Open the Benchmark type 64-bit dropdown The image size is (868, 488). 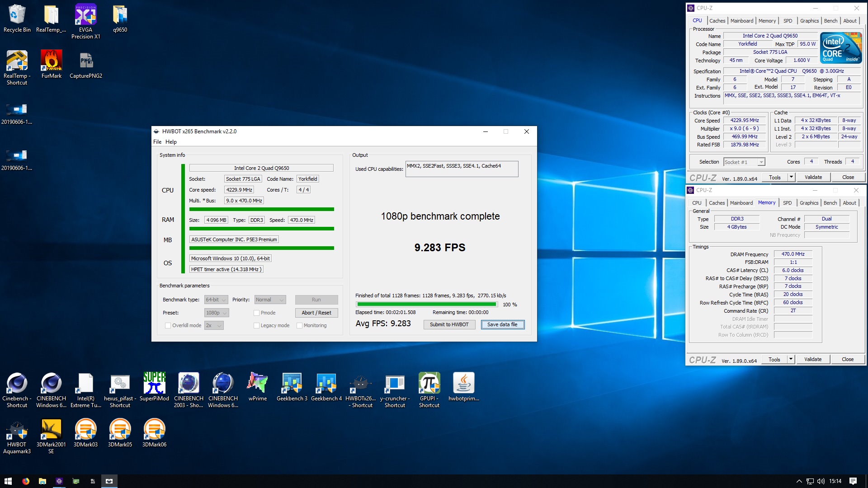tap(217, 300)
